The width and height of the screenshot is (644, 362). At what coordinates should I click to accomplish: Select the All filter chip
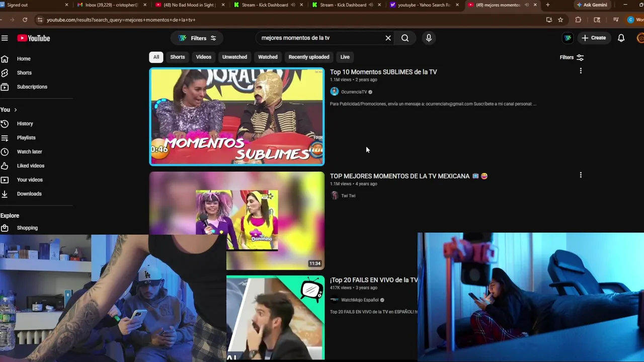[x=156, y=57]
